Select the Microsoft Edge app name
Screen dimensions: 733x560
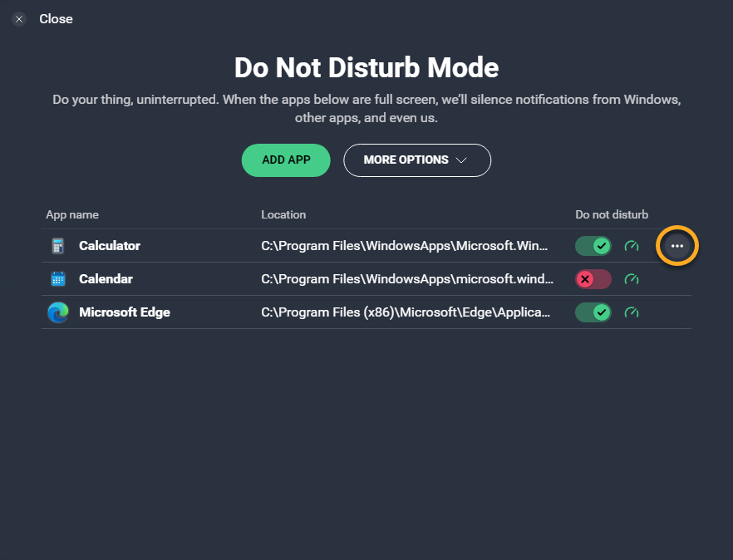pyautogui.click(x=125, y=312)
